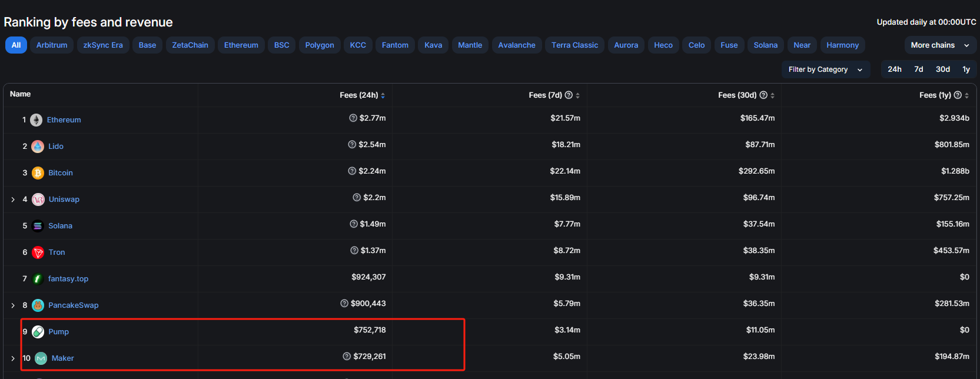This screenshot has height=379, width=980.
Task: Click the Pump logo icon
Action: pos(38,332)
